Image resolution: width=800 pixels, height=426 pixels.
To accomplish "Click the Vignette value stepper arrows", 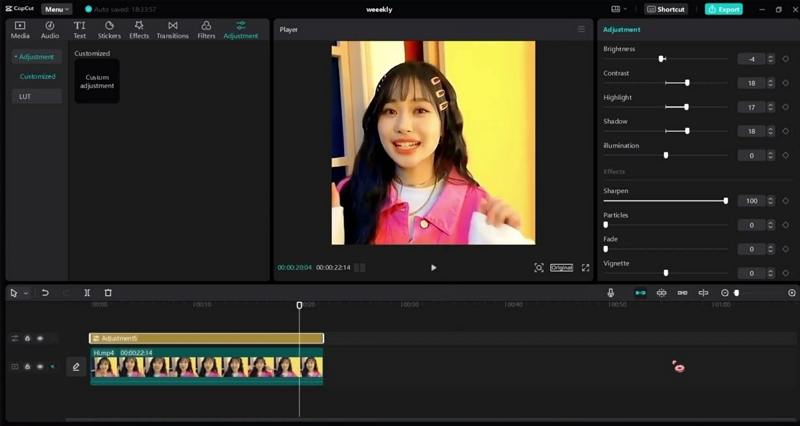I will (x=771, y=273).
